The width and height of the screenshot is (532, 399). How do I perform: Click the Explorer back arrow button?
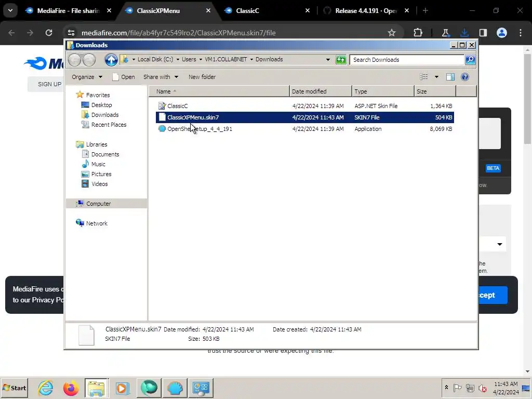pyautogui.click(x=75, y=60)
